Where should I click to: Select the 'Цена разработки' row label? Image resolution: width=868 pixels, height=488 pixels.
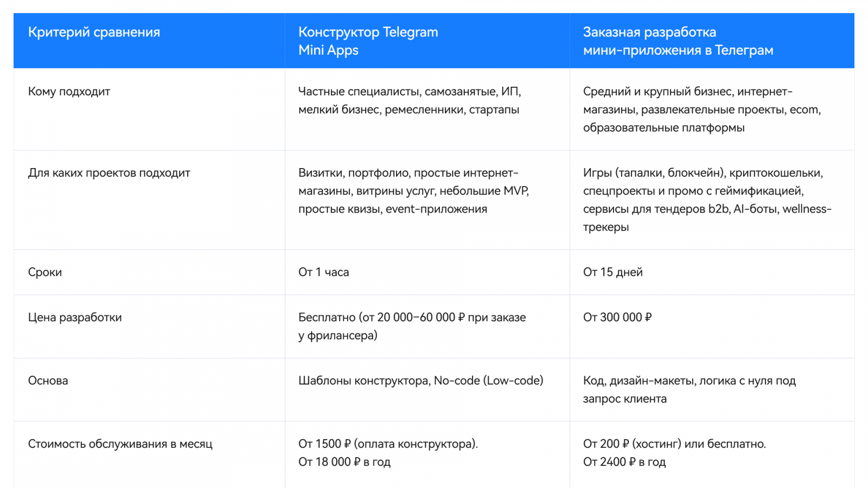[75, 317]
